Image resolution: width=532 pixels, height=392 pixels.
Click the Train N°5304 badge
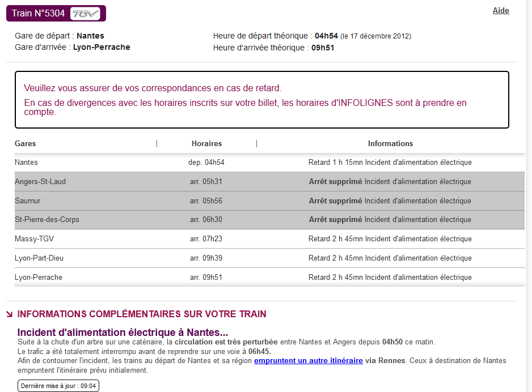(56, 14)
